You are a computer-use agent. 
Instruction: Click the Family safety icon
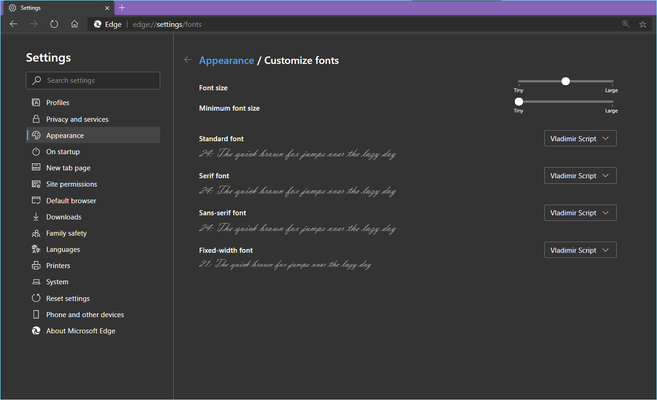(36, 233)
